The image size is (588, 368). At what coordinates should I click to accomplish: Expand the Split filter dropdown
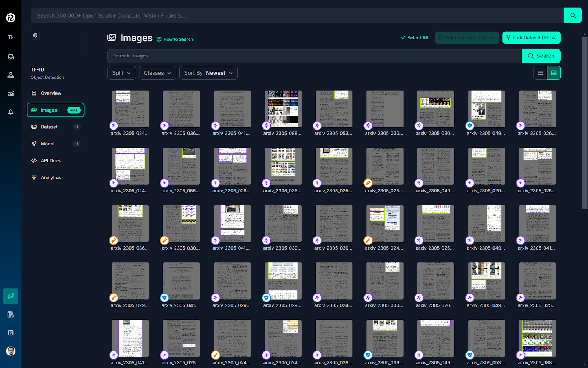pyautogui.click(x=122, y=73)
